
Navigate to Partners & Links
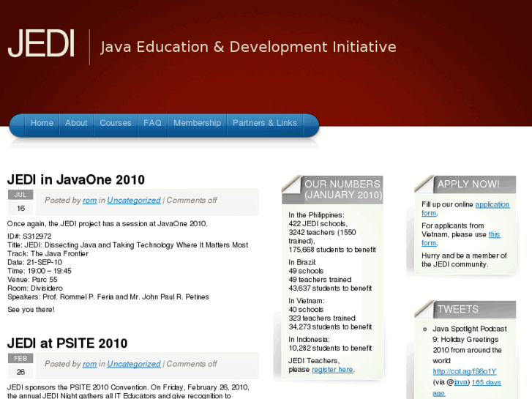(265, 123)
